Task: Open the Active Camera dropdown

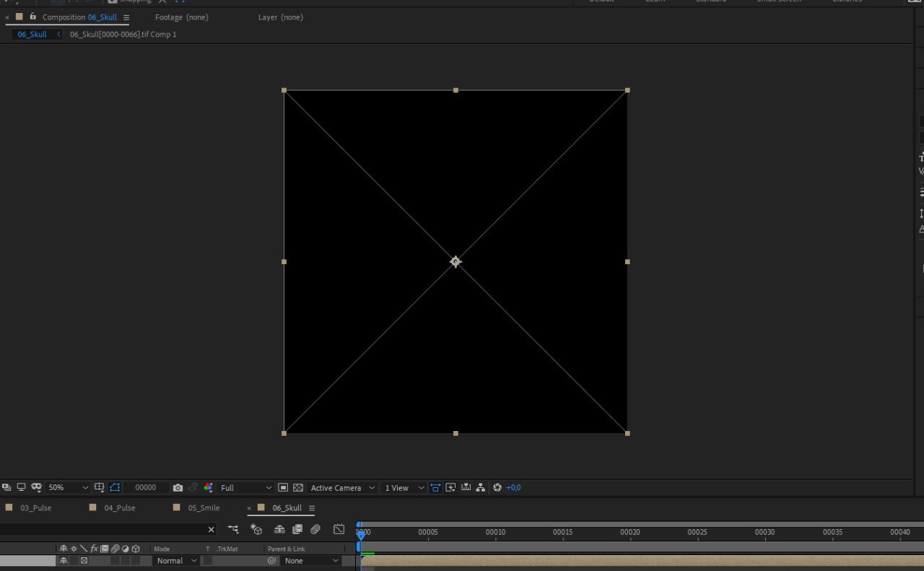Action: coord(343,488)
